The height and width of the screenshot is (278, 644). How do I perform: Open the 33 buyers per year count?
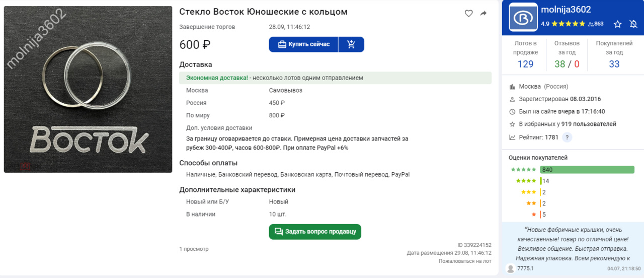(x=614, y=64)
